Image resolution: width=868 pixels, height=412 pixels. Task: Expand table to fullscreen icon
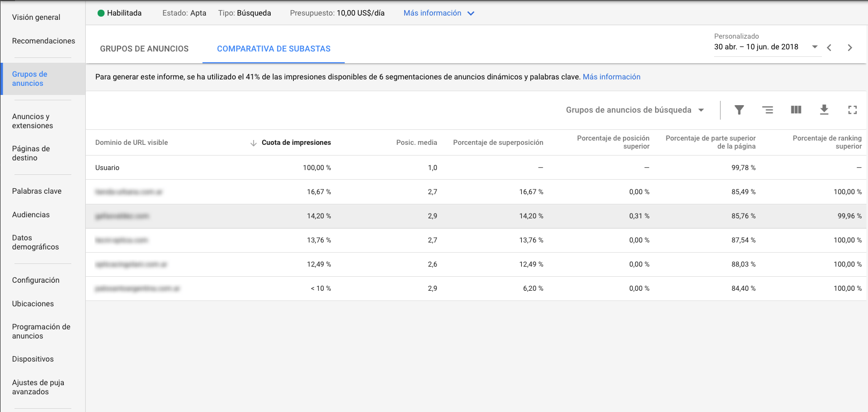click(852, 110)
